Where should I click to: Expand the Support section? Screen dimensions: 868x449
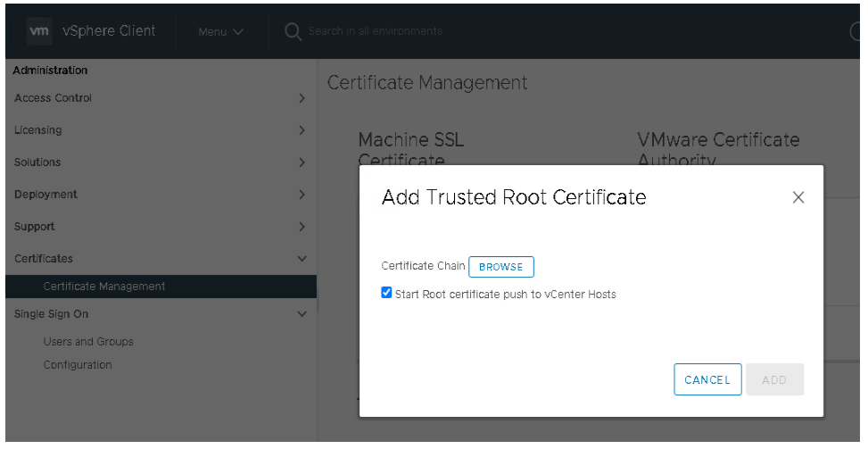161,227
